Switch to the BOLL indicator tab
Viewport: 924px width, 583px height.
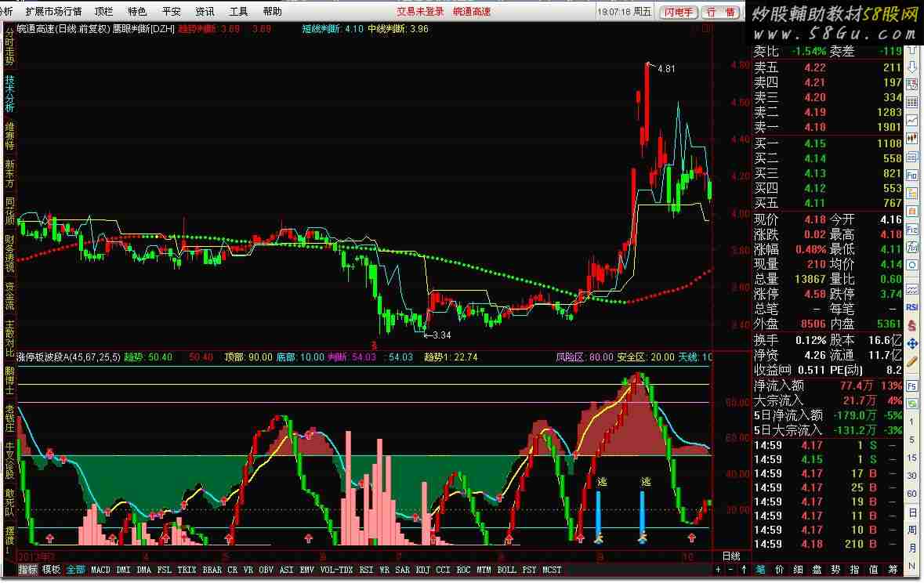506,570
